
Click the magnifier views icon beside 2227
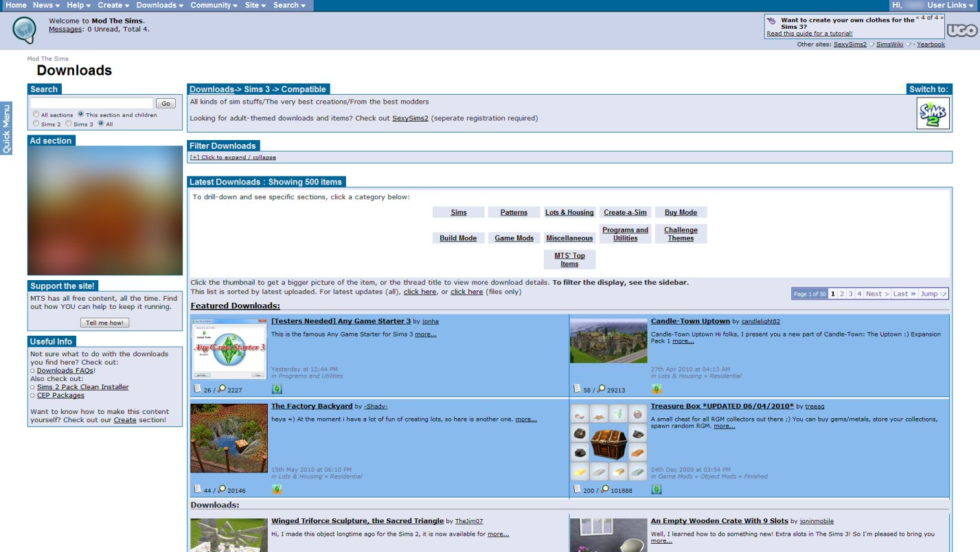point(222,389)
